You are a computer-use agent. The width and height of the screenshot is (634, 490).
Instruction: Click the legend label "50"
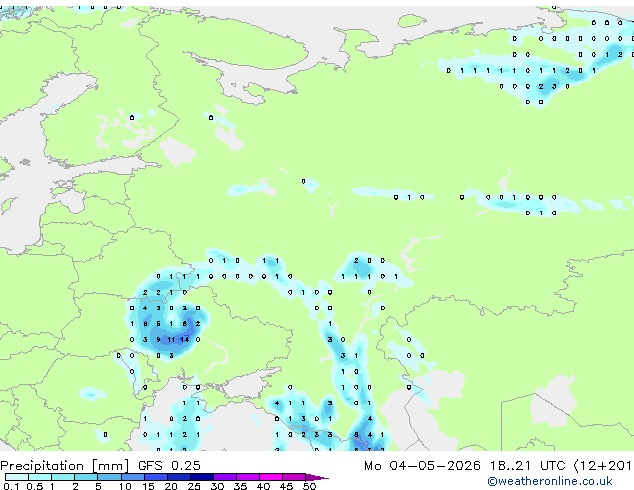[310, 486]
